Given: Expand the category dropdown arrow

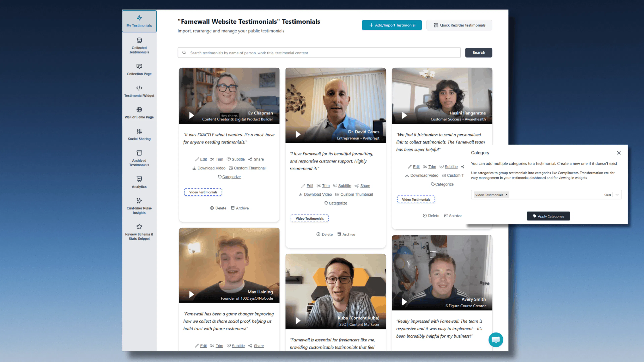Looking at the screenshot, I should click(x=617, y=195).
